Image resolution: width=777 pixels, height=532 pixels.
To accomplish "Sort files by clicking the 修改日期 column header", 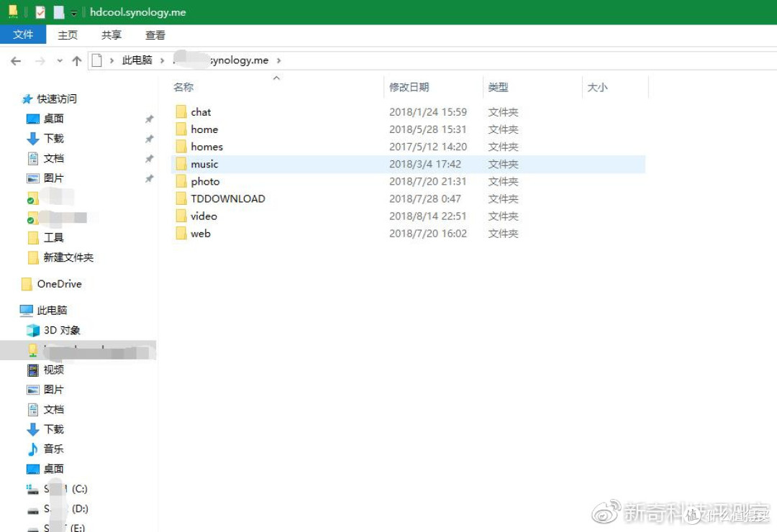I will 409,86.
